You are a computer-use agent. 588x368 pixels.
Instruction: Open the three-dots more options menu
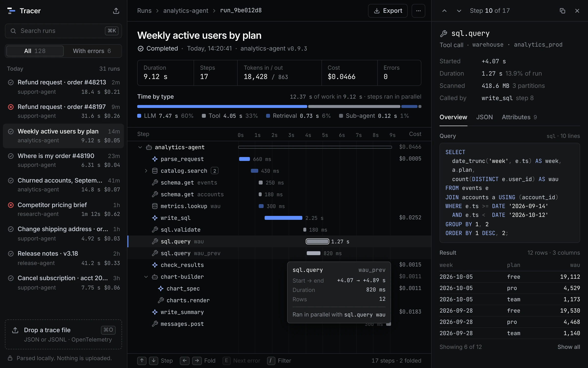pos(418,11)
